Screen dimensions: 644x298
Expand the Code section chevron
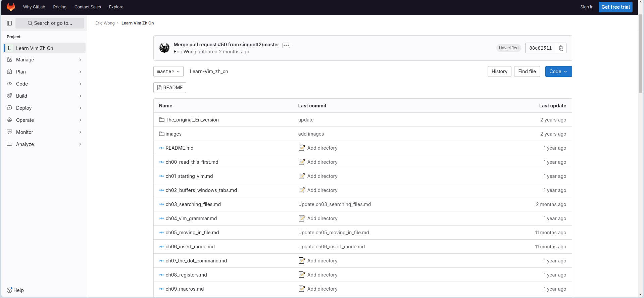coord(80,84)
